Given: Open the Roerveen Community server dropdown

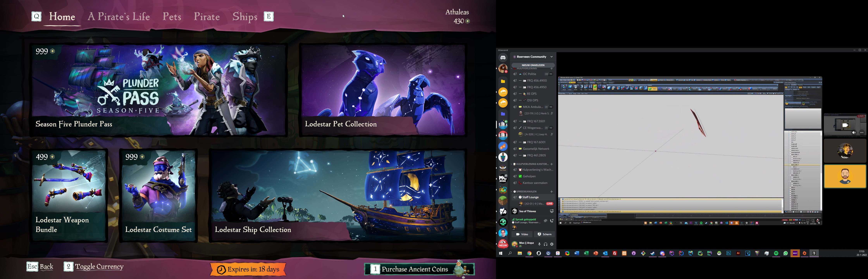Looking at the screenshot, I should [552, 57].
